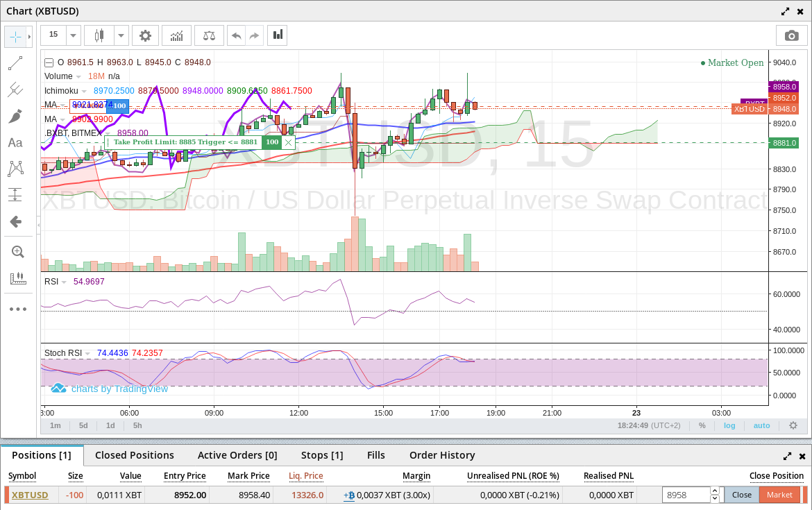Click the bar chart toolbar icon
The height and width of the screenshot is (510, 812).
[278, 35]
